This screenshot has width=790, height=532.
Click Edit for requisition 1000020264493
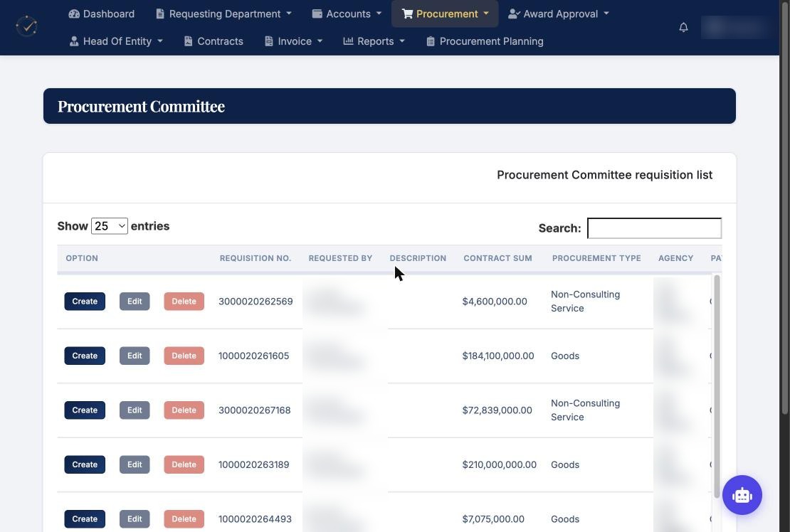[135, 519]
